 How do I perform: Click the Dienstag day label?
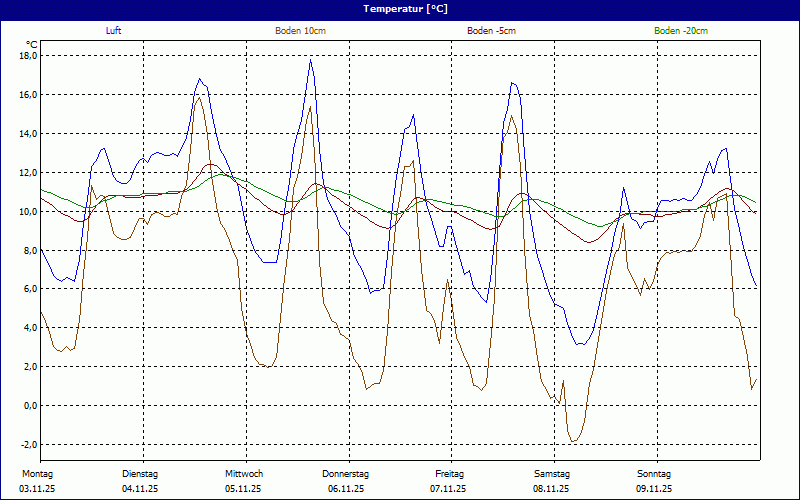click(x=140, y=474)
